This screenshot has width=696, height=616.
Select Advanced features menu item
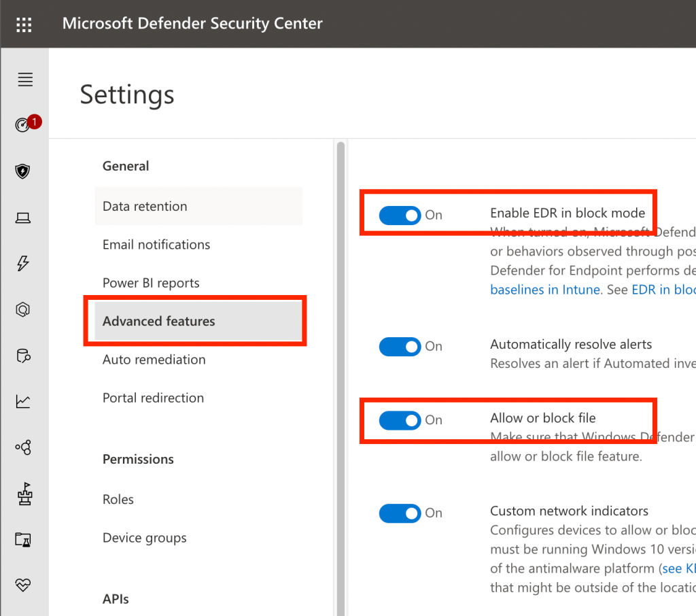tap(198, 321)
